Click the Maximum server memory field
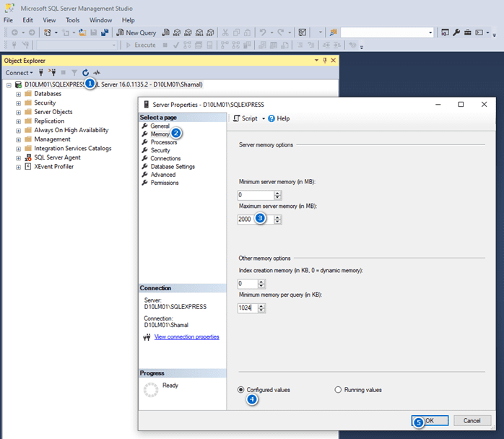 [x=256, y=219]
